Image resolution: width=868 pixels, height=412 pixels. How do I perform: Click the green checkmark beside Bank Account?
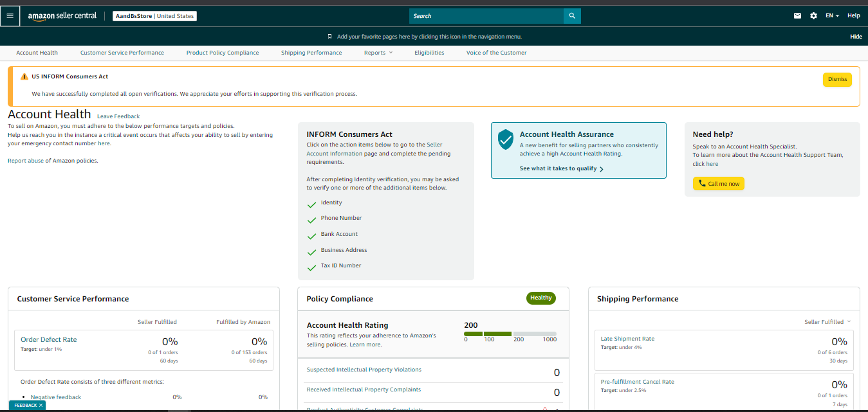(x=312, y=236)
